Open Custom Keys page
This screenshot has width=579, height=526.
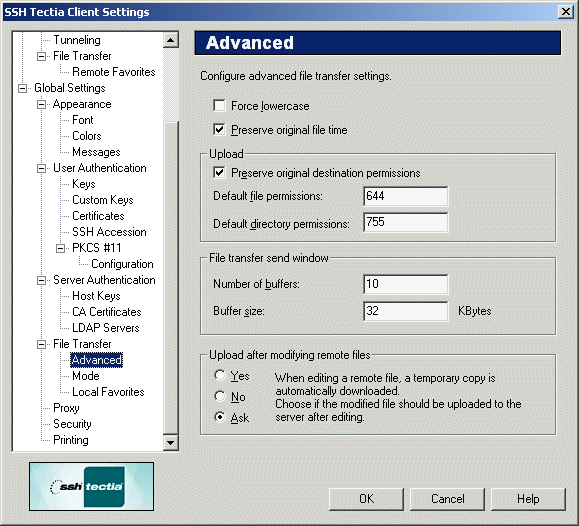tap(103, 200)
